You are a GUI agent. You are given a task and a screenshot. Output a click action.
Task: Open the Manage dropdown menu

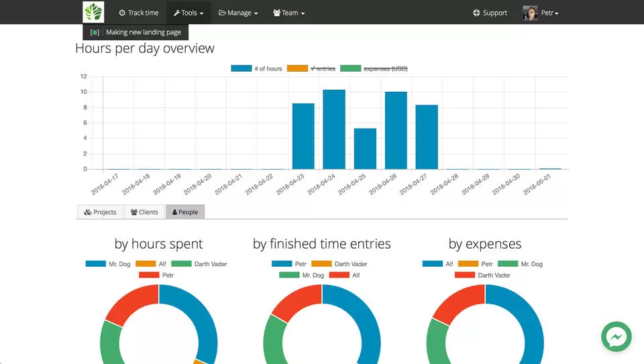pyautogui.click(x=238, y=13)
